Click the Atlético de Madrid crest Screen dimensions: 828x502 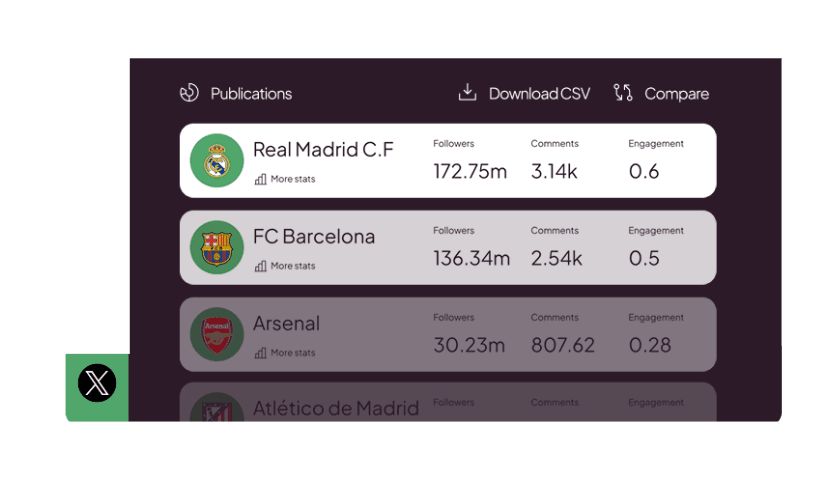tap(217, 408)
